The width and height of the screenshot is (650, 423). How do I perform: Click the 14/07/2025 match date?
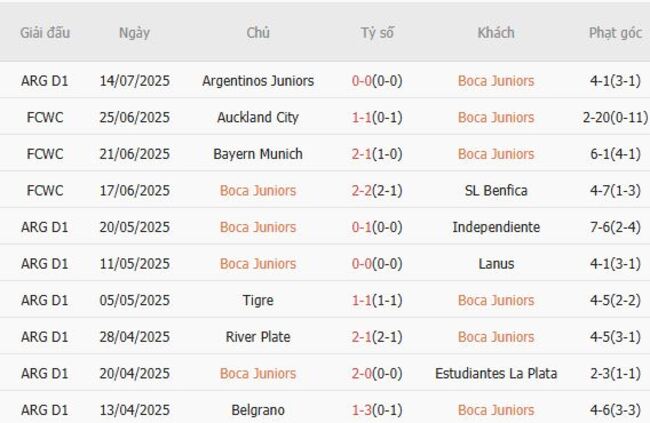(134, 81)
